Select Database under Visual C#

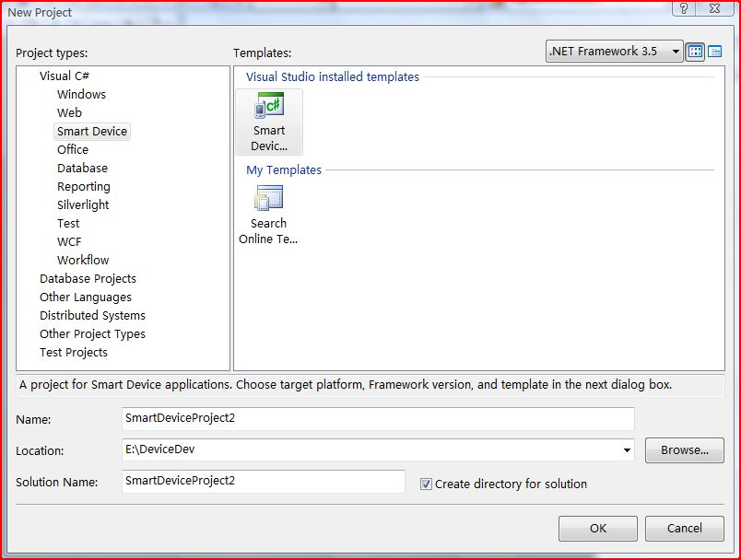click(82, 169)
